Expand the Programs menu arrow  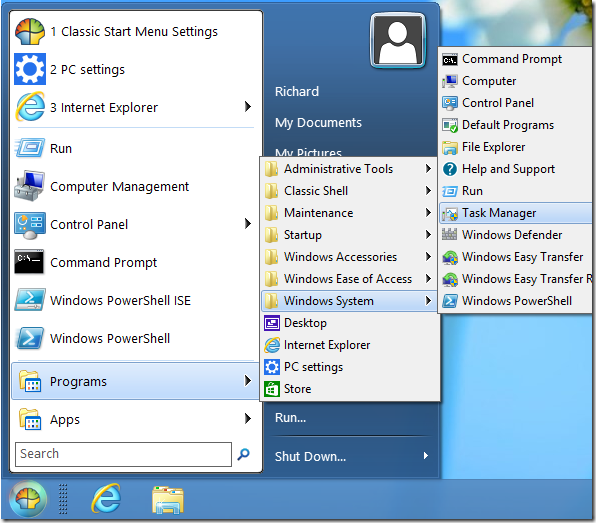coord(248,380)
